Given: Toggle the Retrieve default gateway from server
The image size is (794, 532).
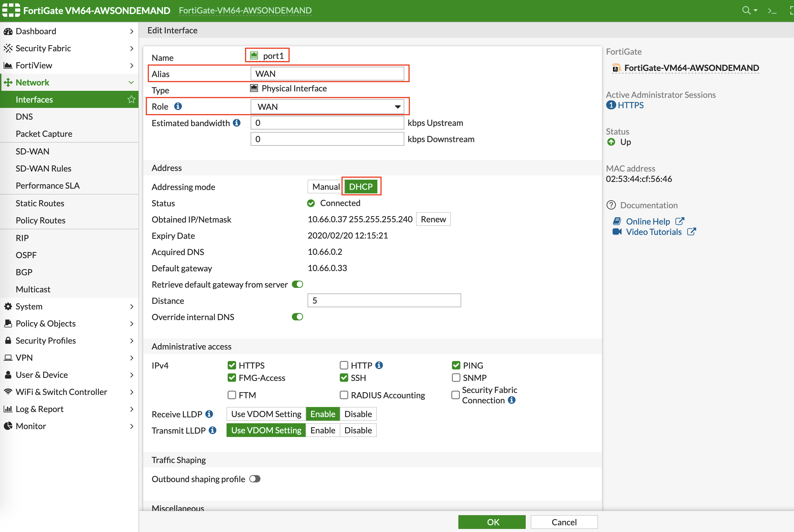Looking at the screenshot, I should coord(298,284).
